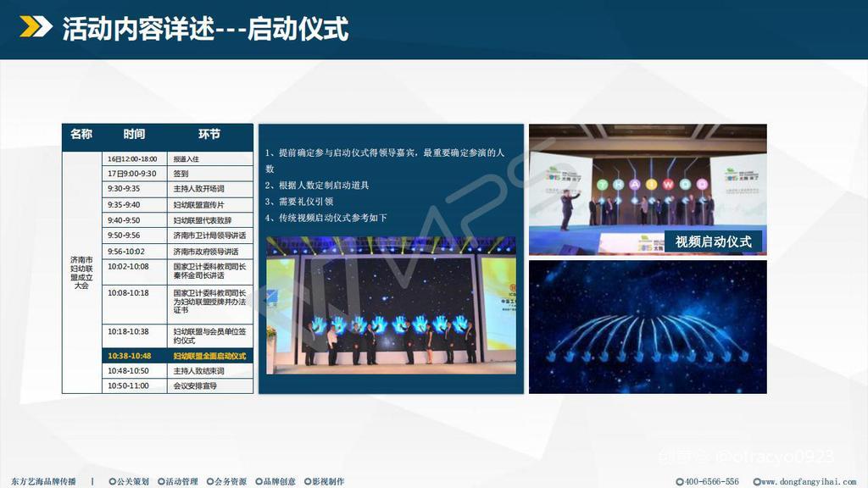868x488 pixels.
Task: Select the 签到 cell
Action: tap(210, 173)
